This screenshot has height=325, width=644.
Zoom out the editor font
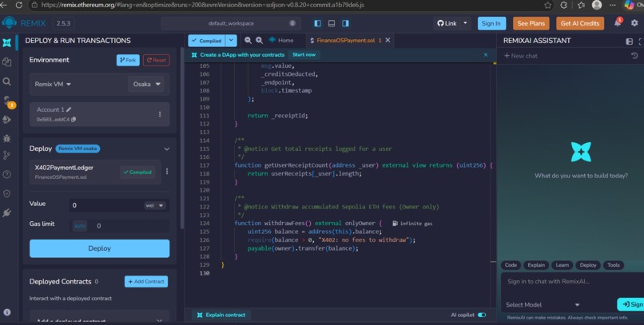[x=248, y=40]
